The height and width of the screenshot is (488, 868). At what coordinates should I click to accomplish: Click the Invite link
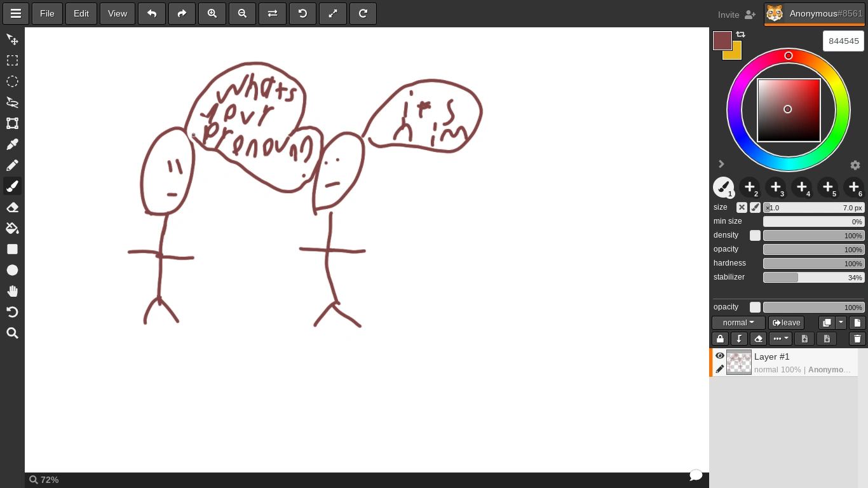pyautogui.click(x=728, y=14)
